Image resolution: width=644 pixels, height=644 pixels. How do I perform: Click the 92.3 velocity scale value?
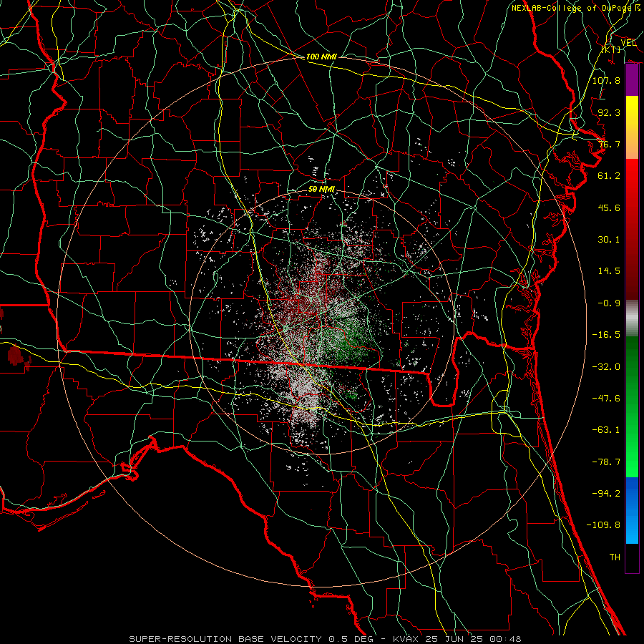click(609, 112)
